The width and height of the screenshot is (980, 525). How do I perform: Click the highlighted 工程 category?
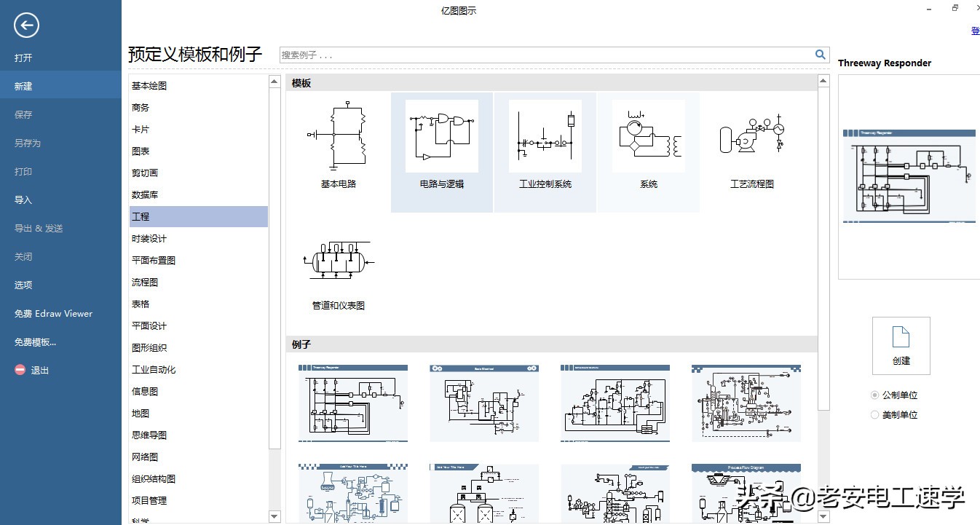[x=199, y=217]
